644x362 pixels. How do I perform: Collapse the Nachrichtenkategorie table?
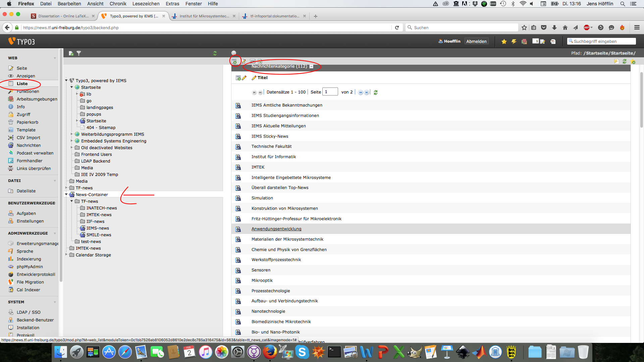(311, 66)
